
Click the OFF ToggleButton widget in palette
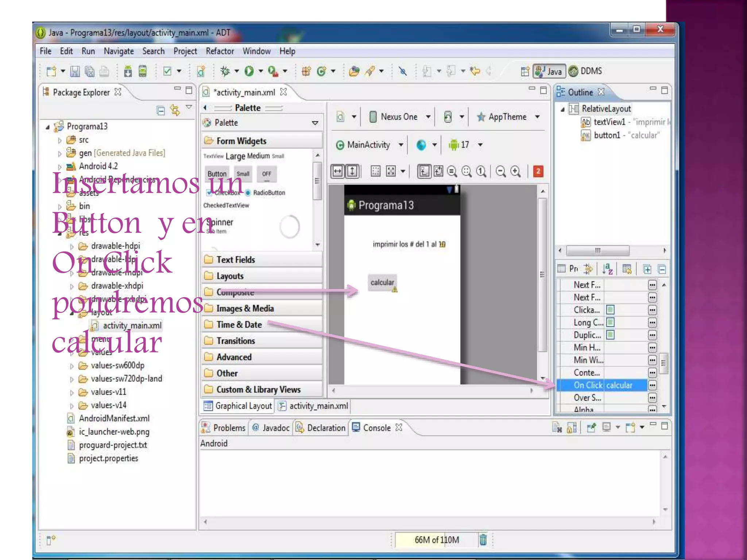click(x=267, y=174)
